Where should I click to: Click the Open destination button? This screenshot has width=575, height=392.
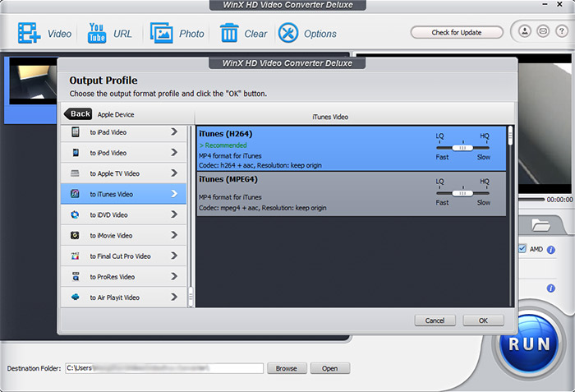tap(330, 368)
